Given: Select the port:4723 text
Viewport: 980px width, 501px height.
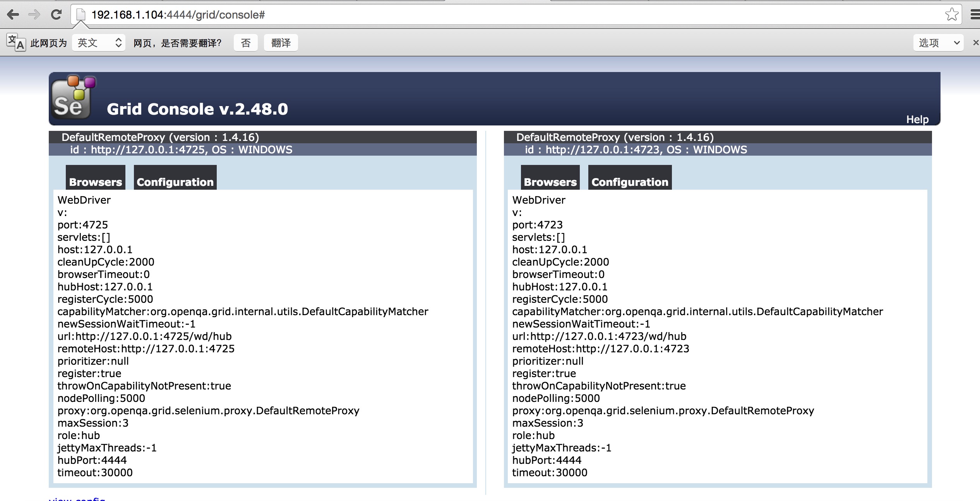Looking at the screenshot, I should coord(538,225).
